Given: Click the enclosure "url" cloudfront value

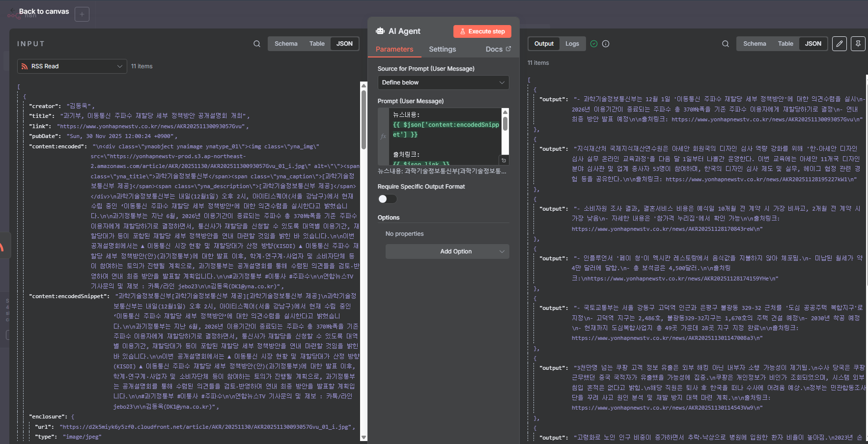Looking at the screenshot, I should (x=206, y=427).
